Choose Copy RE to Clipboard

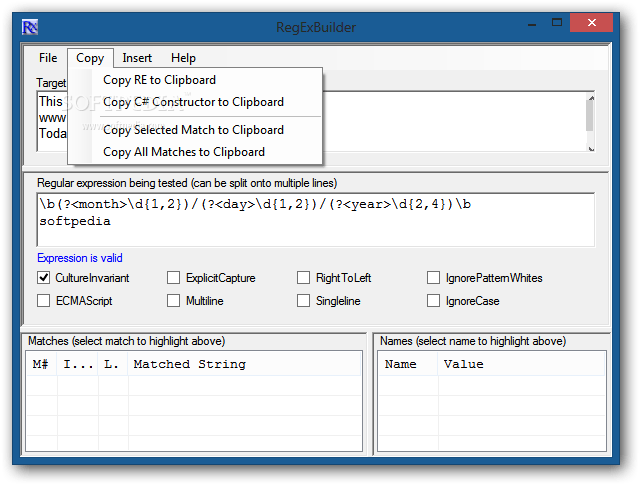coord(159,80)
